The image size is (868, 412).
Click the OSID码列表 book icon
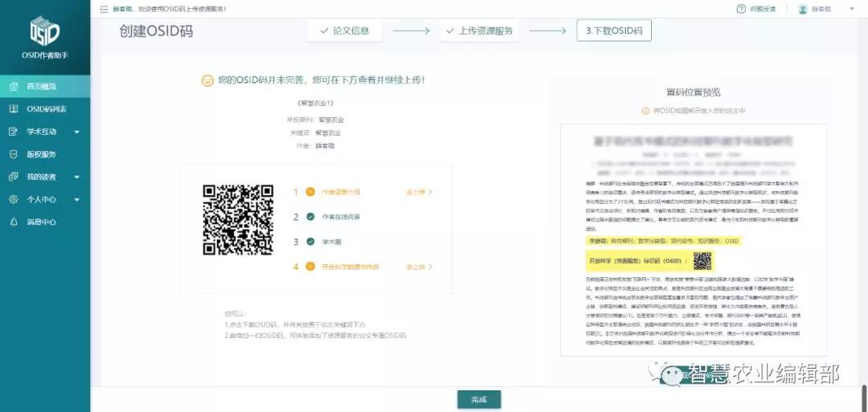[13, 108]
